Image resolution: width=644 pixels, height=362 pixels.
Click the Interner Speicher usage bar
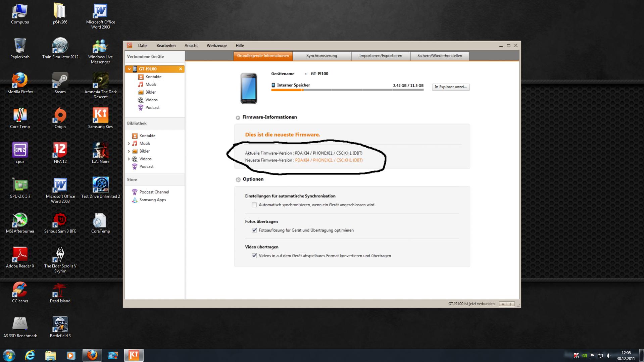(x=347, y=90)
